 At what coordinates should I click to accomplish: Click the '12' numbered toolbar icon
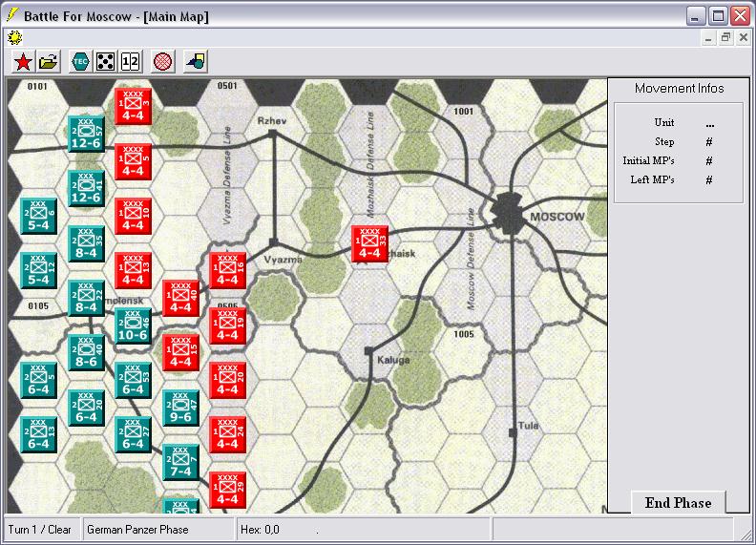(130, 62)
